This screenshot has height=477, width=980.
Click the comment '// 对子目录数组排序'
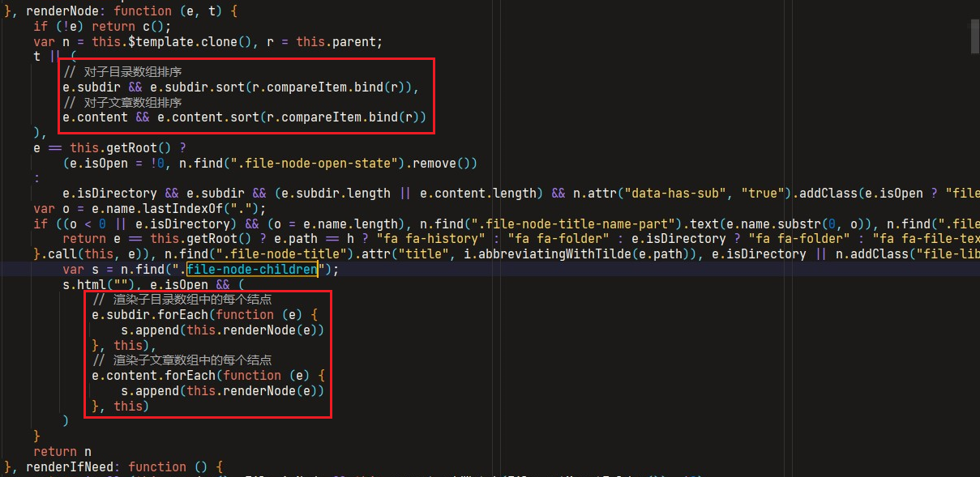122,72
